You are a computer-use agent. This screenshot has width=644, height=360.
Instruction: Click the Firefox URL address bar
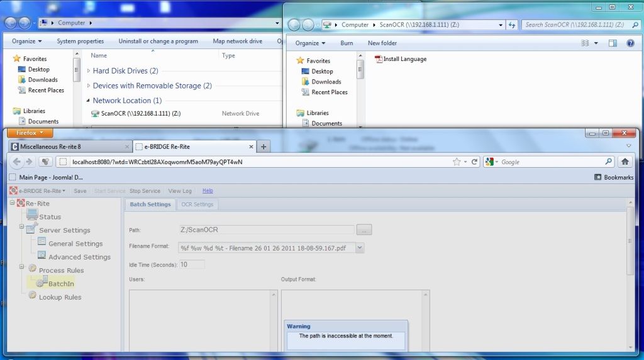point(258,161)
